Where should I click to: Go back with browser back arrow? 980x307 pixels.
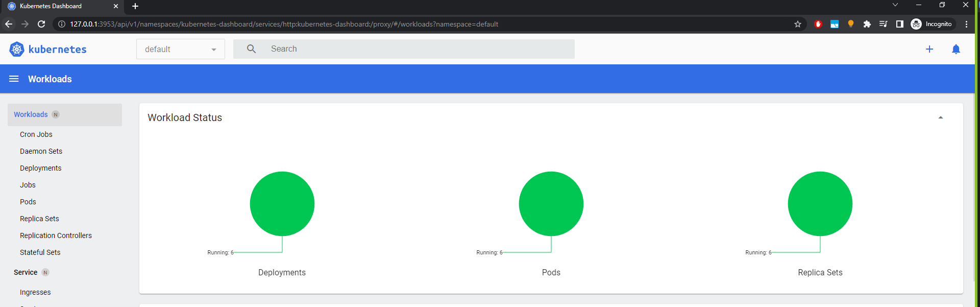[x=9, y=24]
